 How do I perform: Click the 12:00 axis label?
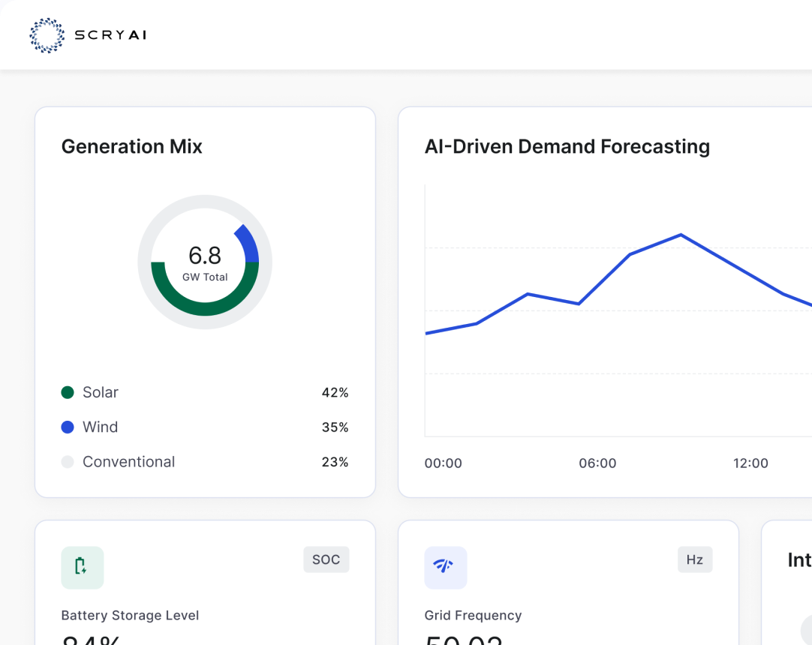tap(750, 463)
